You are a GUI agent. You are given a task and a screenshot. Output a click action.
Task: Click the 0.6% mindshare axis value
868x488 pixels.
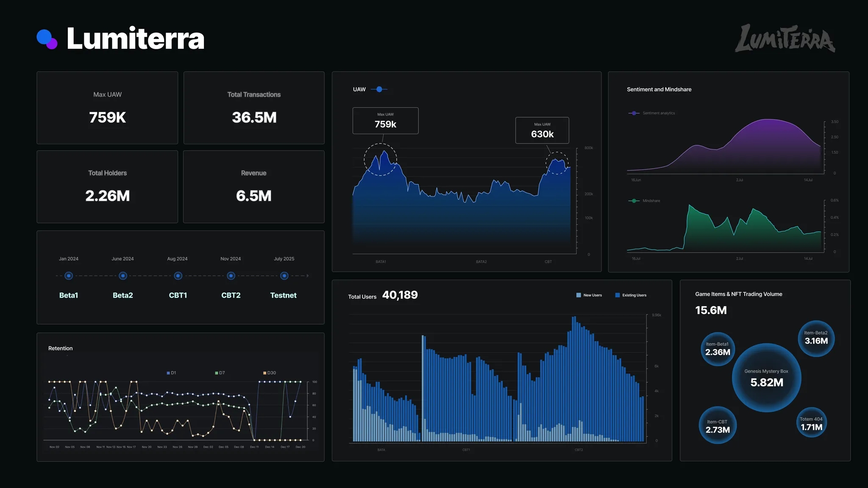(835, 200)
